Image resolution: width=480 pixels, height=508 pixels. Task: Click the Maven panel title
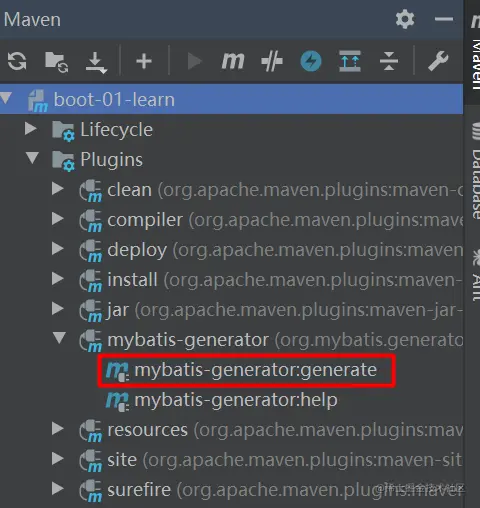32,20
